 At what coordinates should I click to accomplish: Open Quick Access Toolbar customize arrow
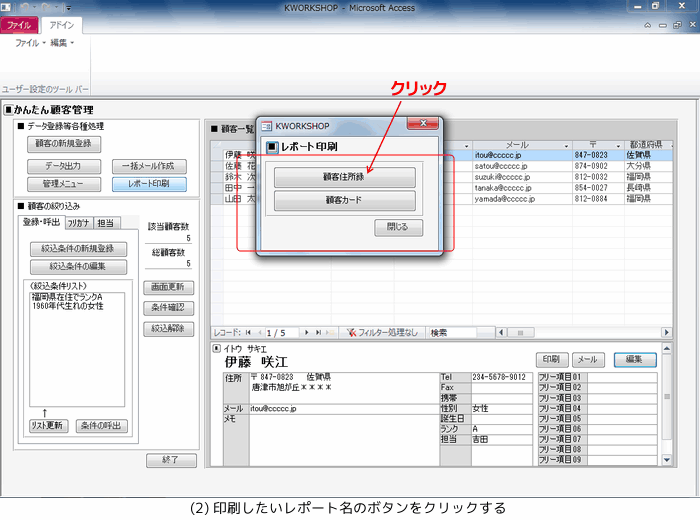click(68, 8)
